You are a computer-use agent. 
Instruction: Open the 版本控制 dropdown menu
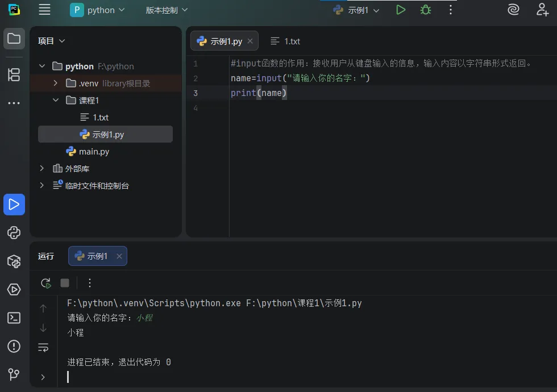[166, 10]
